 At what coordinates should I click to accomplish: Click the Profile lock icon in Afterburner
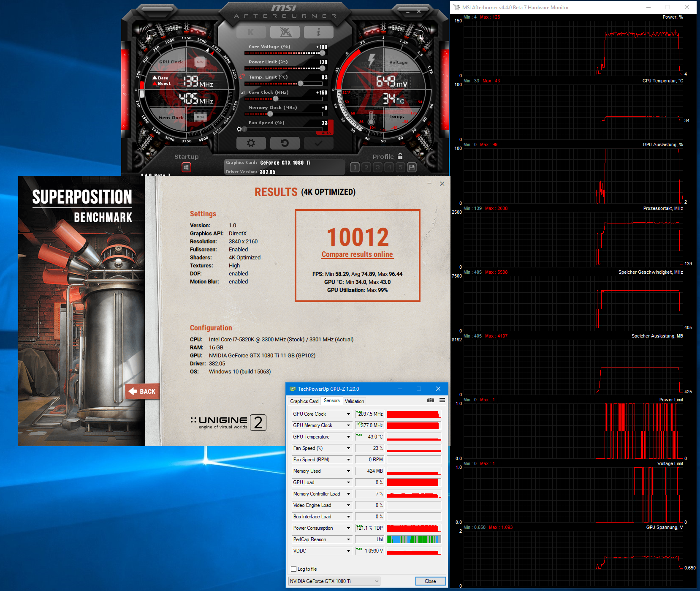click(400, 156)
